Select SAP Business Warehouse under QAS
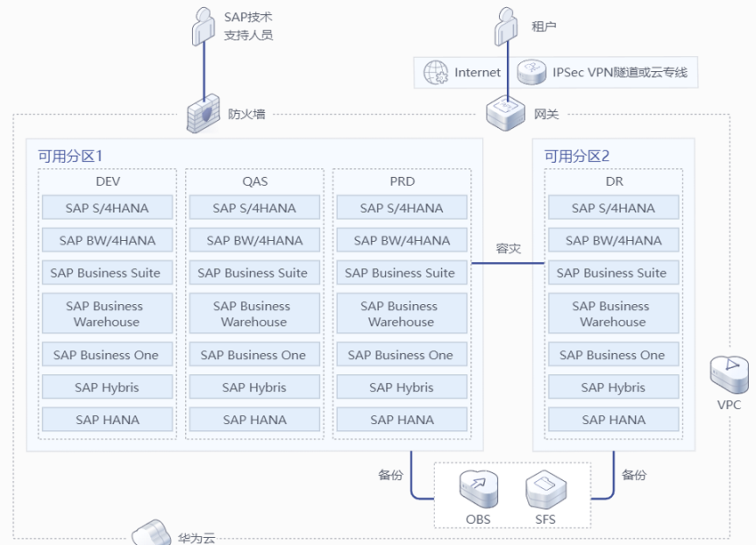 point(254,313)
